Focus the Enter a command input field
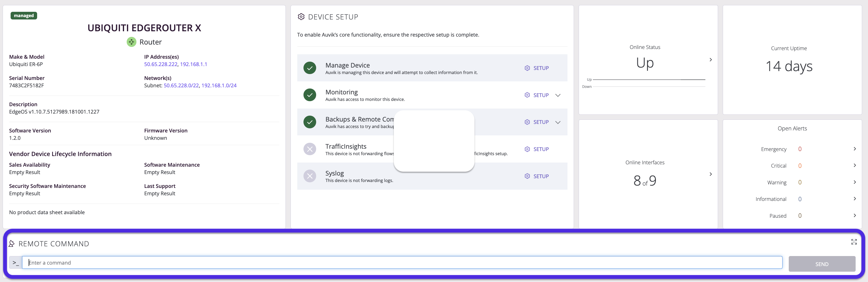The image size is (868, 282). click(402, 263)
